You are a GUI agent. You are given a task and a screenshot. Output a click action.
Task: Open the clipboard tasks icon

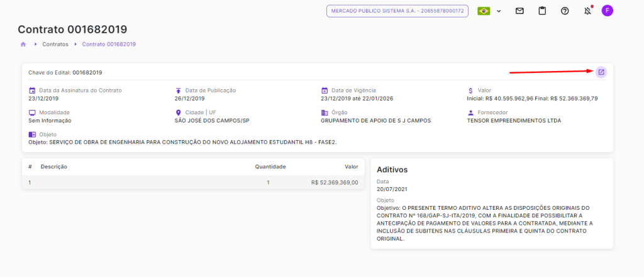(542, 11)
